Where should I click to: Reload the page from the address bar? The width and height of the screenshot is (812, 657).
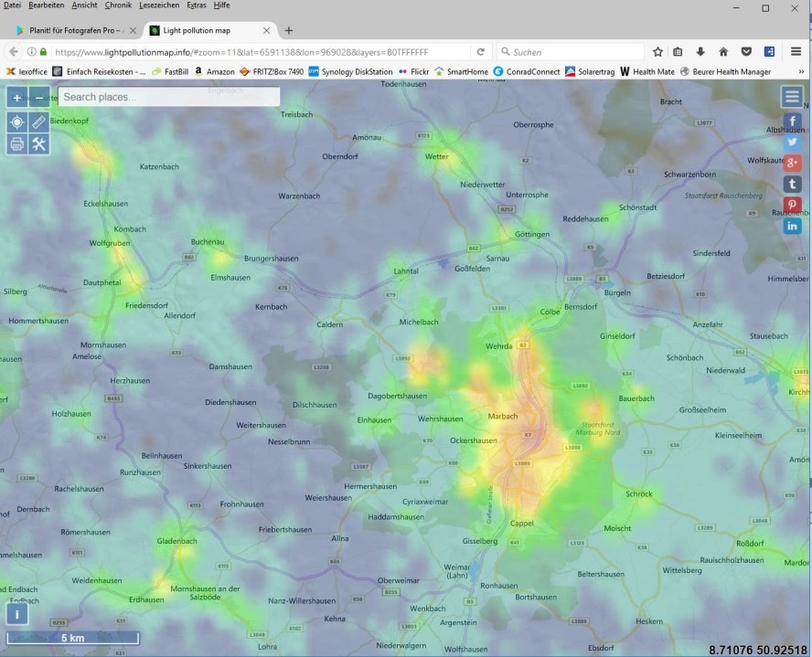point(481,52)
